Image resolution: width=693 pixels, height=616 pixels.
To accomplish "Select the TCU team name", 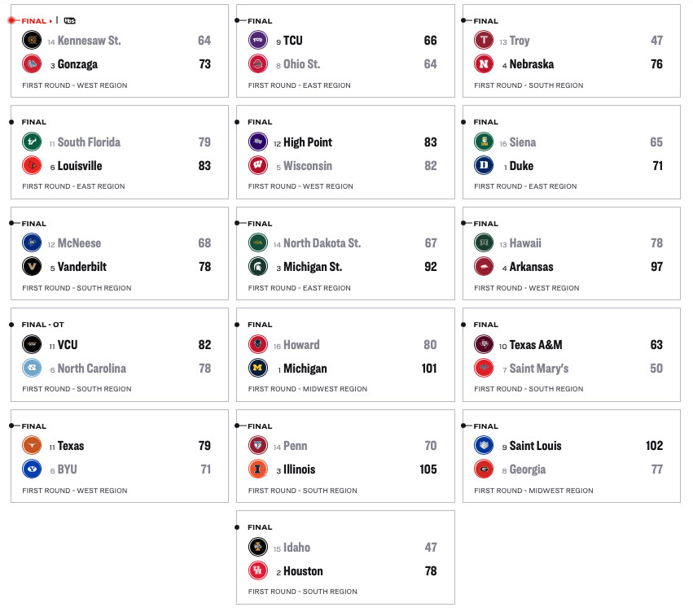I will click(292, 41).
